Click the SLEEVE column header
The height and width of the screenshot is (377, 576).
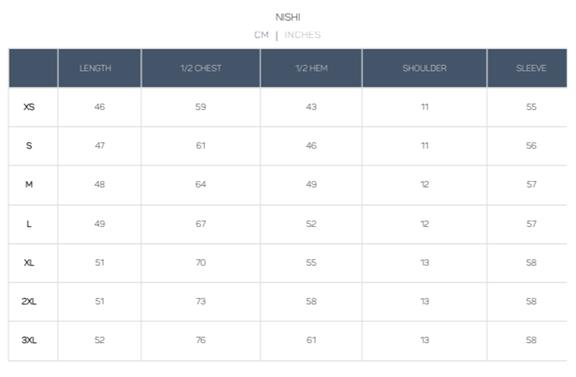(531, 68)
